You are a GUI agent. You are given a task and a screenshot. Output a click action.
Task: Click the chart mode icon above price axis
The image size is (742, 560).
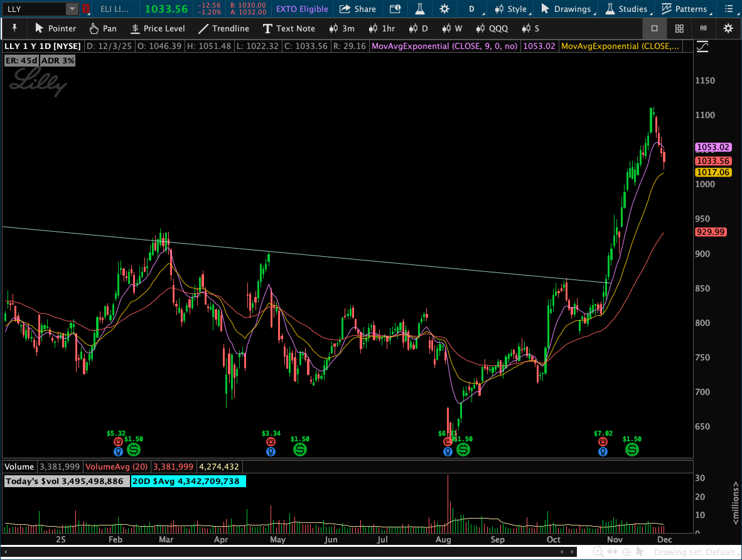702,46
